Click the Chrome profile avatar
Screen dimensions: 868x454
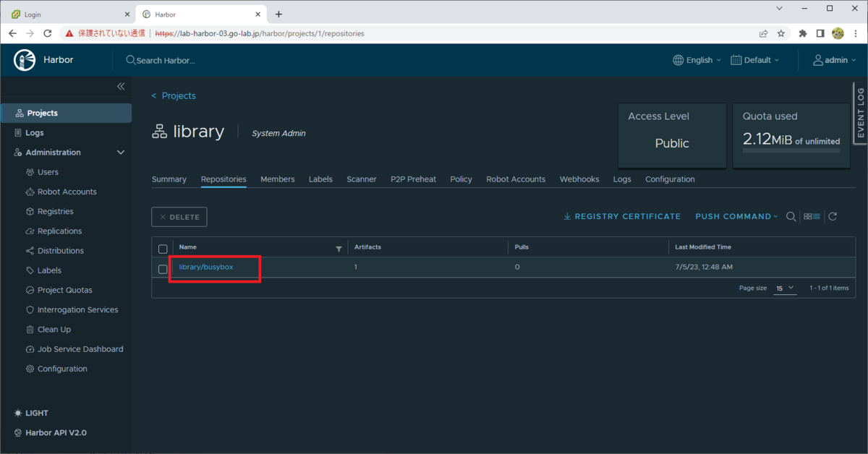pyautogui.click(x=838, y=33)
